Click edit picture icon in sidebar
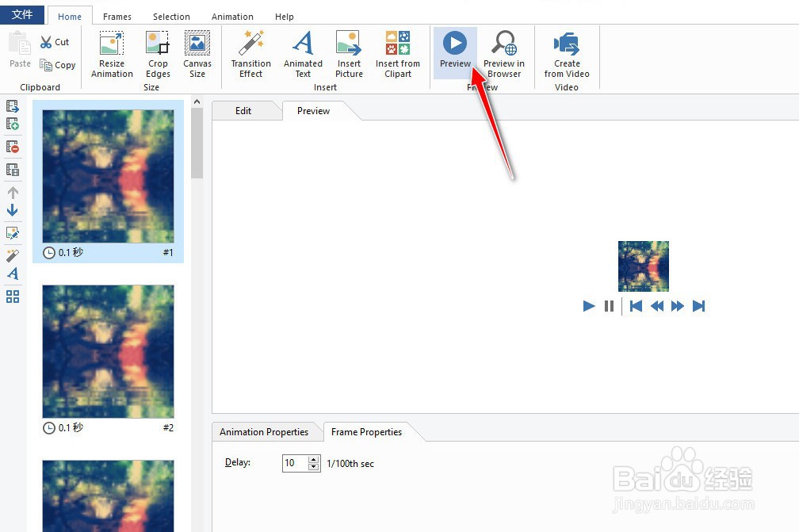The height and width of the screenshot is (532, 799). (x=13, y=233)
